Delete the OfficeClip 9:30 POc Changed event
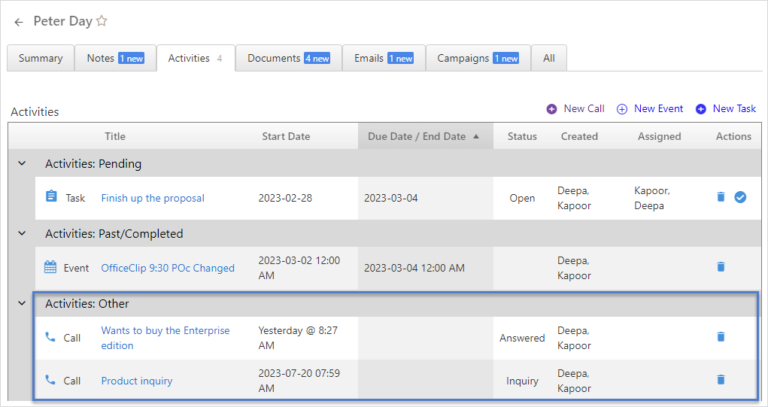This screenshot has height=407, width=768. 720,267
